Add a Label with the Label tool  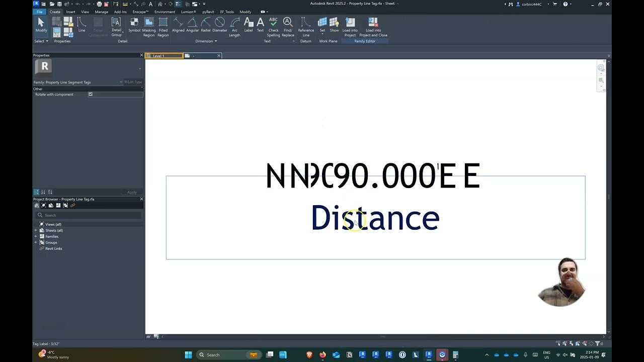pyautogui.click(x=249, y=25)
